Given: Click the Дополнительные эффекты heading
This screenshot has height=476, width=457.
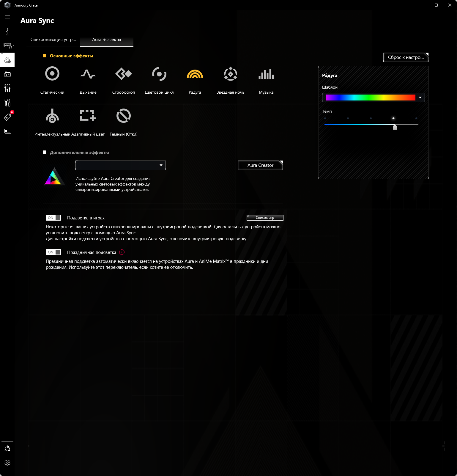Looking at the screenshot, I should (x=79, y=153).
